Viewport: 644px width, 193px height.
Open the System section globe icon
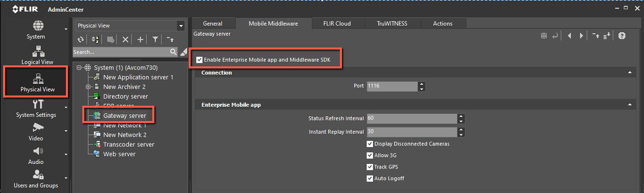pos(38,26)
